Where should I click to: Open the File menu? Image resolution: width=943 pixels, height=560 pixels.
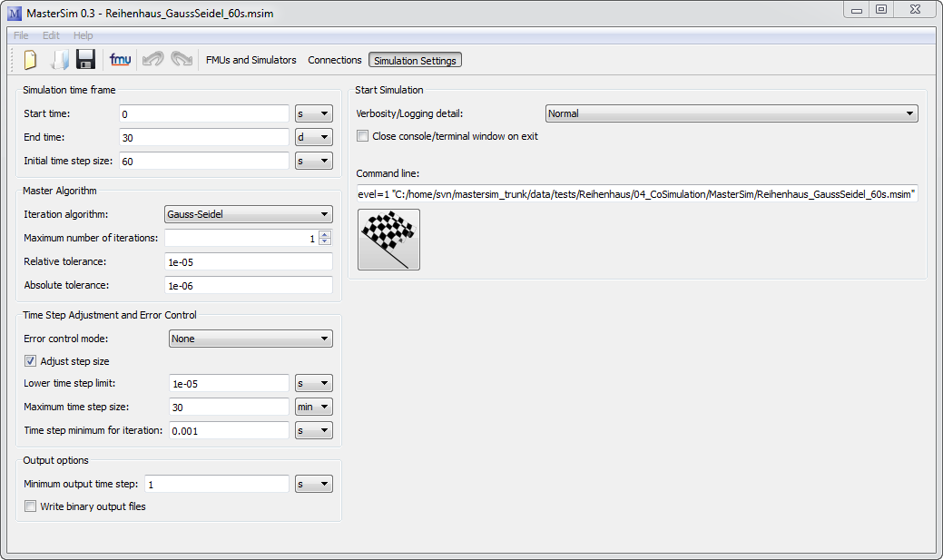pos(20,34)
